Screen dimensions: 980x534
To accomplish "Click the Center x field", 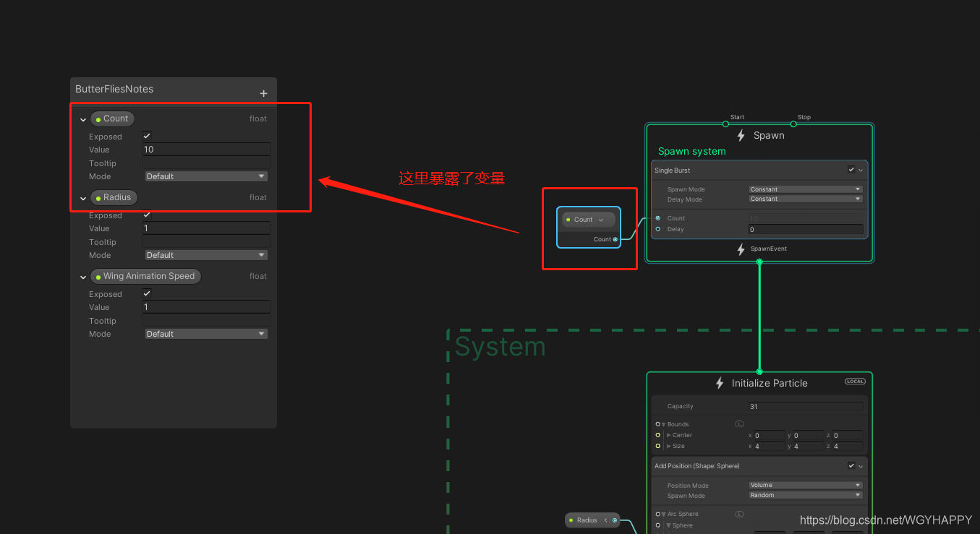I will [770, 436].
